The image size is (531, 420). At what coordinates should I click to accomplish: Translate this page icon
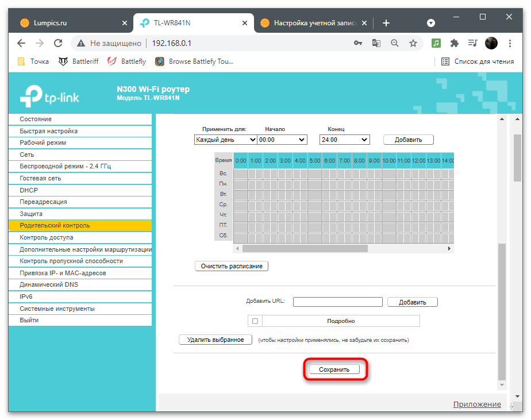coord(376,43)
